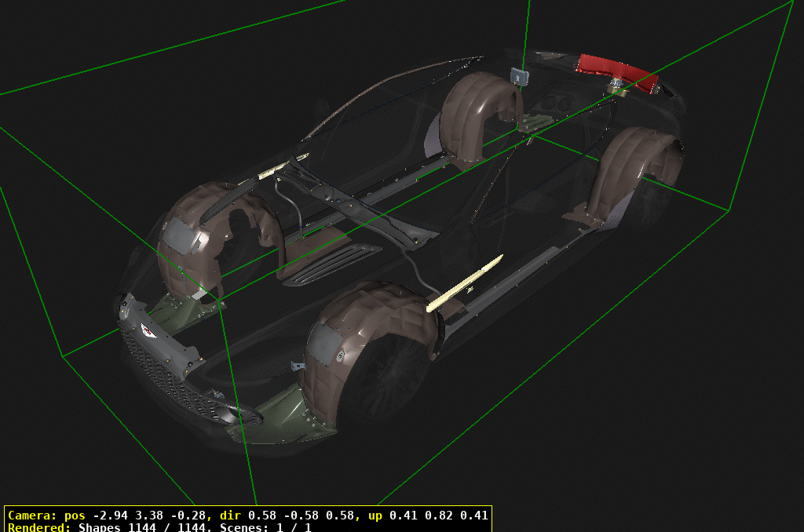The width and height of the screenshot is (804, 532).
Task: Click the camera up vector values
Action: point(440,516)
